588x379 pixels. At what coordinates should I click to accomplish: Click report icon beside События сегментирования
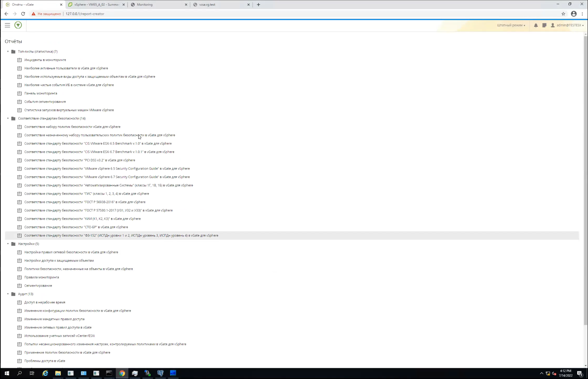click(x=20, y=102)
